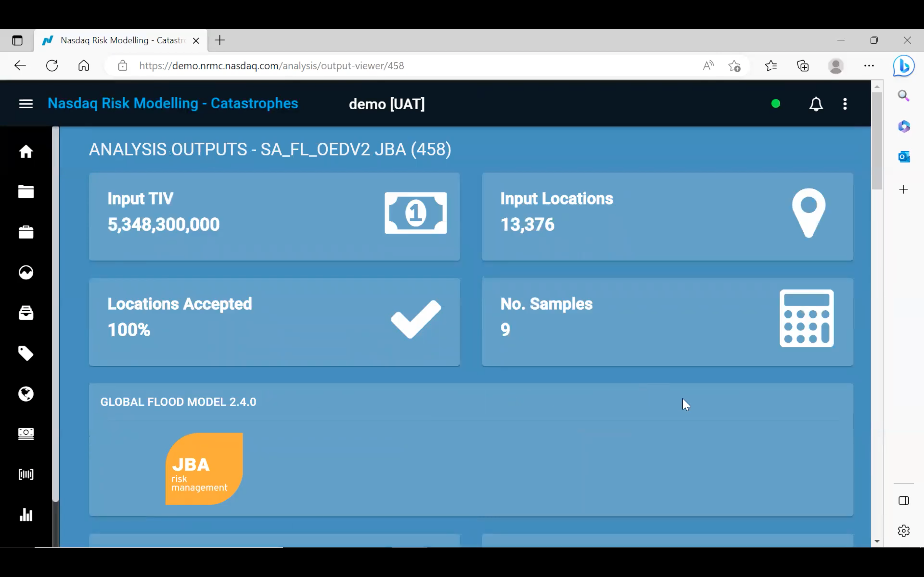Open browser Settings and more menu
This screenshot has width=924, height=577.
(869, 66)
